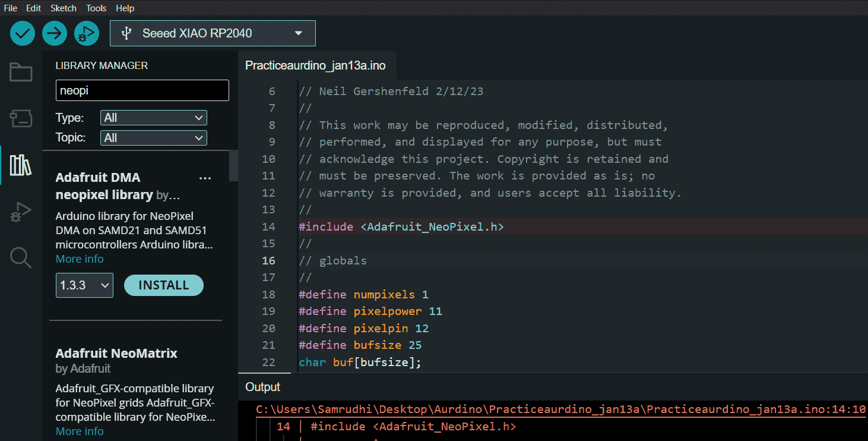Open the File menu

pyautogui.click(x=11, y=8)
